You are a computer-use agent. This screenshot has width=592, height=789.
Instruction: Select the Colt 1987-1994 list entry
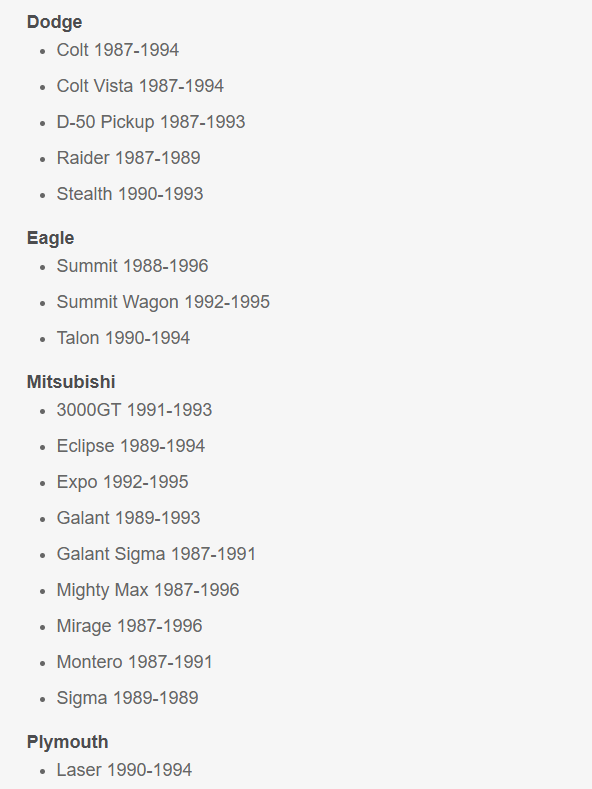[118, 50]
